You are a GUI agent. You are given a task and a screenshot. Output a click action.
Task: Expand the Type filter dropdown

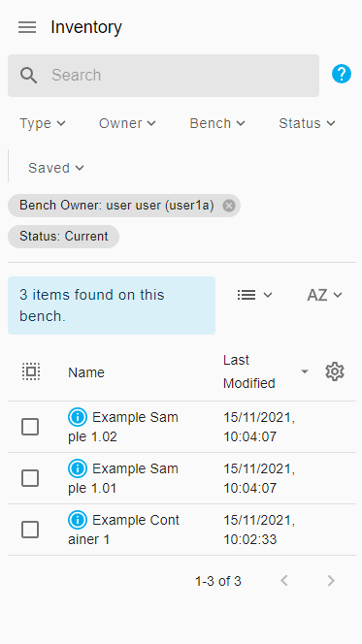pyautogui.click(x=43, y=123)
